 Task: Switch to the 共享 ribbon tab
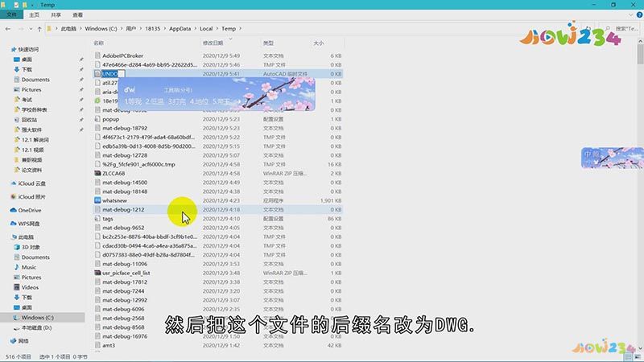coord(56,14)
